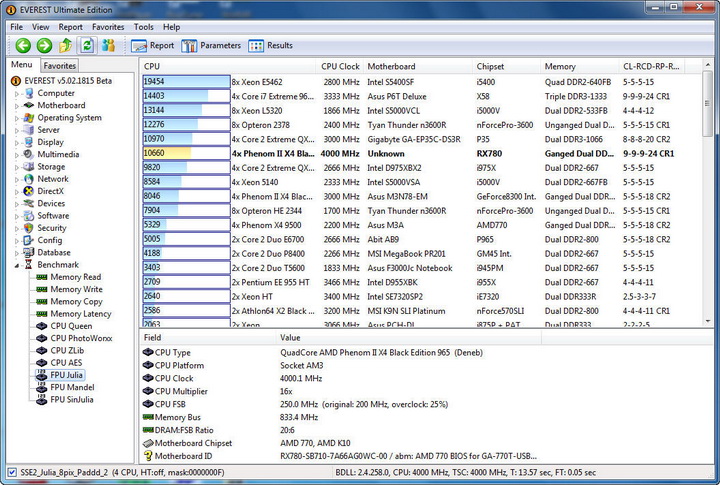Image resolution: width=720 pixels, height=485 pixels.
Task: Expand the Storage tree node
Action: pos(17,167)
